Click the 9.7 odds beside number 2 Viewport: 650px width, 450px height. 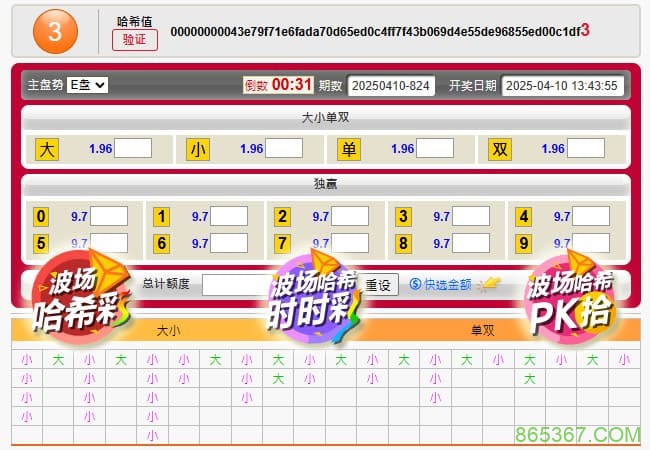[x=320, y=217]
